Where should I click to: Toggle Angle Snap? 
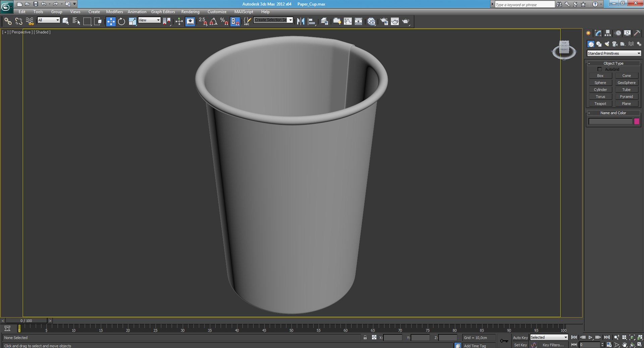coord(213,21)
